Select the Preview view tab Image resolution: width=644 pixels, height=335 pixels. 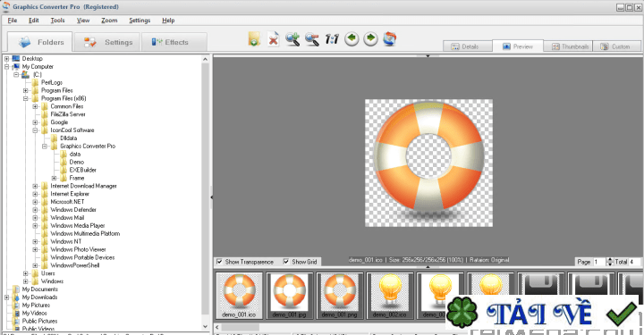point(518,46)
